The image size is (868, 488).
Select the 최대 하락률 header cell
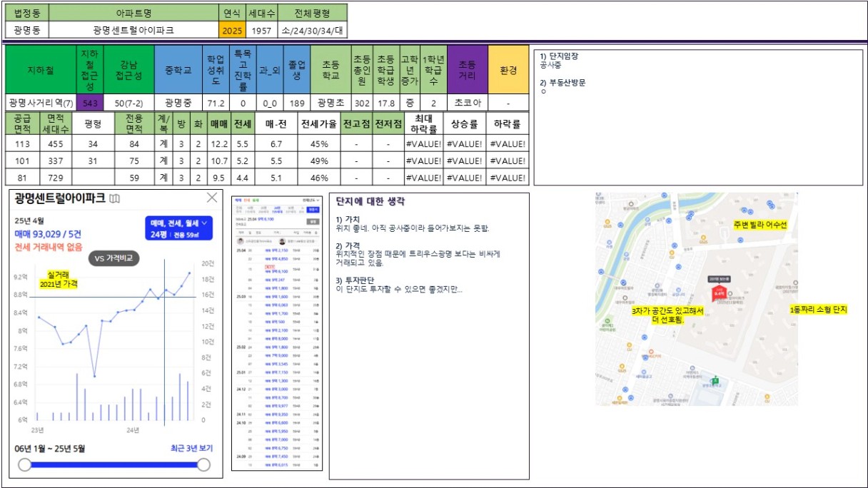423,123
